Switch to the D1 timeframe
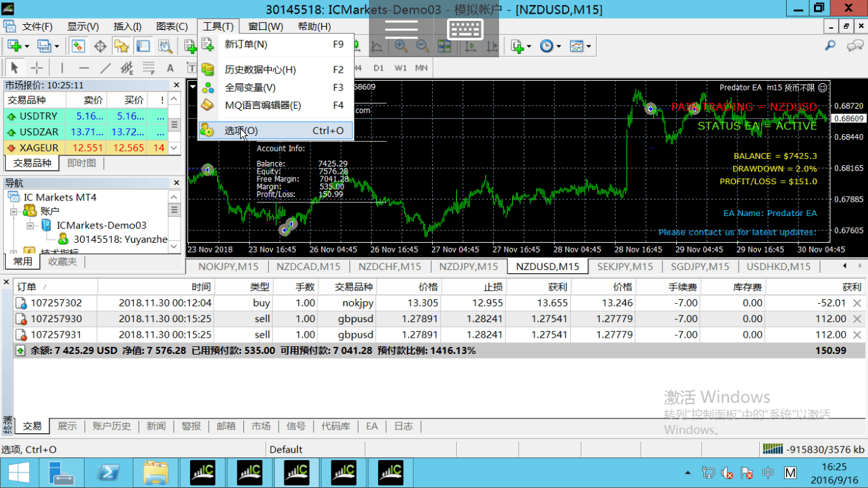 click(x=379, y=68)
